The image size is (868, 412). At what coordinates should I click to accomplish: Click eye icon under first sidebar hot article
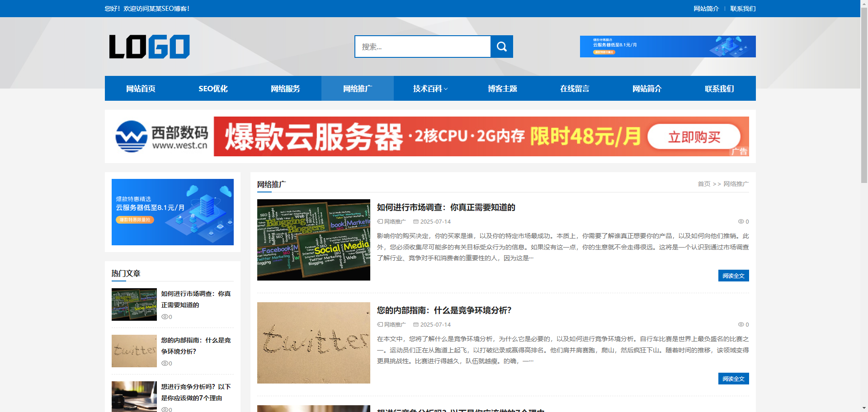click(165, 317)
